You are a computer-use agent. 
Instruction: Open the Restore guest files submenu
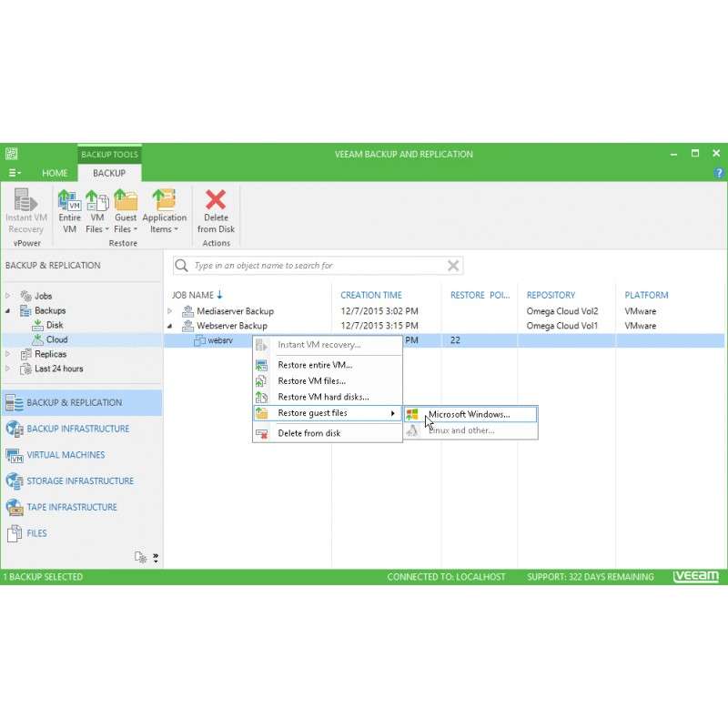(328, 413)
